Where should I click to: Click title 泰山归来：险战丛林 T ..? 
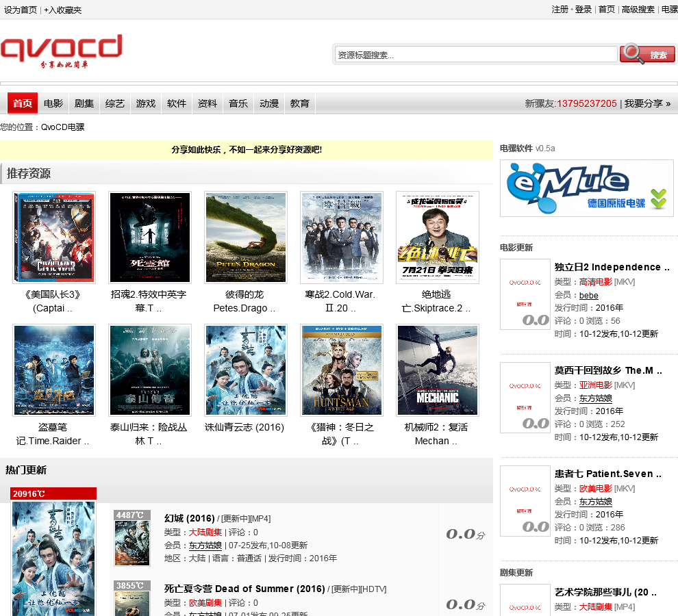coord(149,434)
